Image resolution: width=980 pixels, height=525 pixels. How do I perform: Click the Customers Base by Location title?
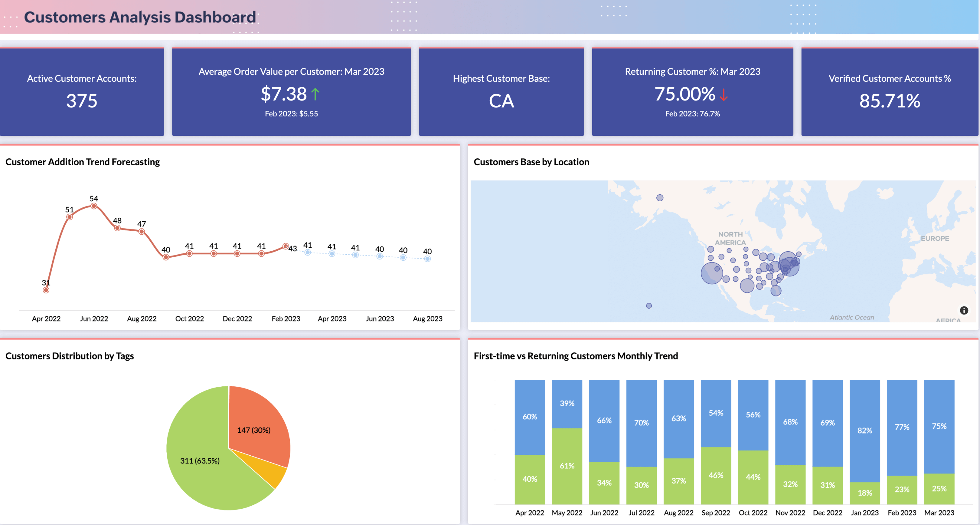(x=531, y=162)
